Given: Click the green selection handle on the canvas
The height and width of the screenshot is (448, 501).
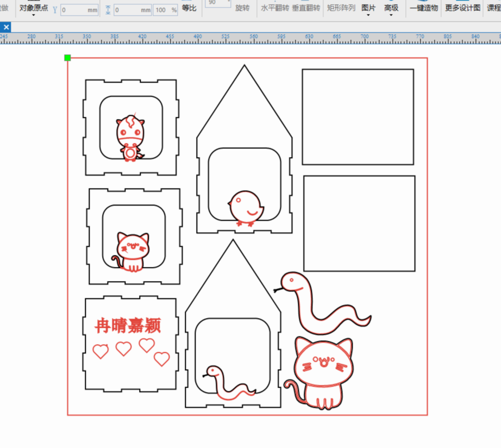Looking at the screenshot, I should click(68, 57).
